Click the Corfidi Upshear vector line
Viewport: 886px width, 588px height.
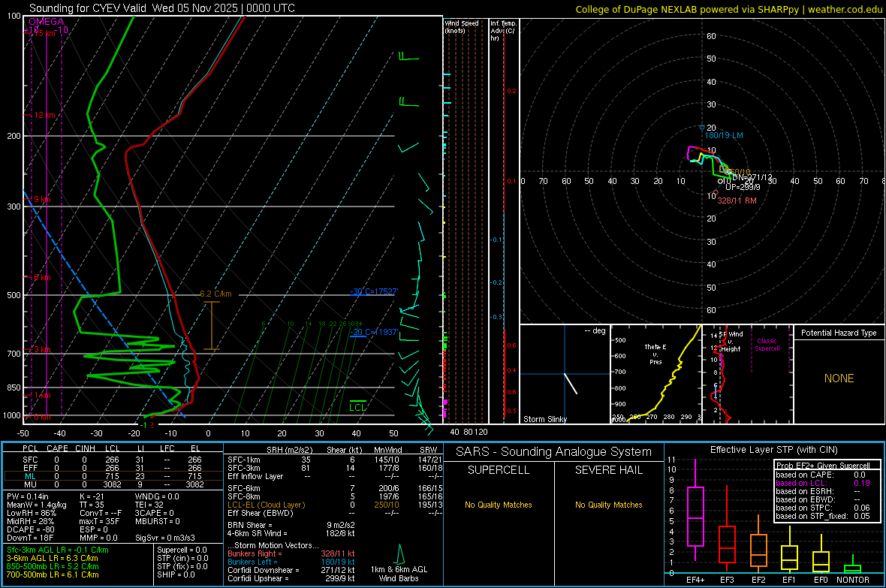tap(291, 578)
